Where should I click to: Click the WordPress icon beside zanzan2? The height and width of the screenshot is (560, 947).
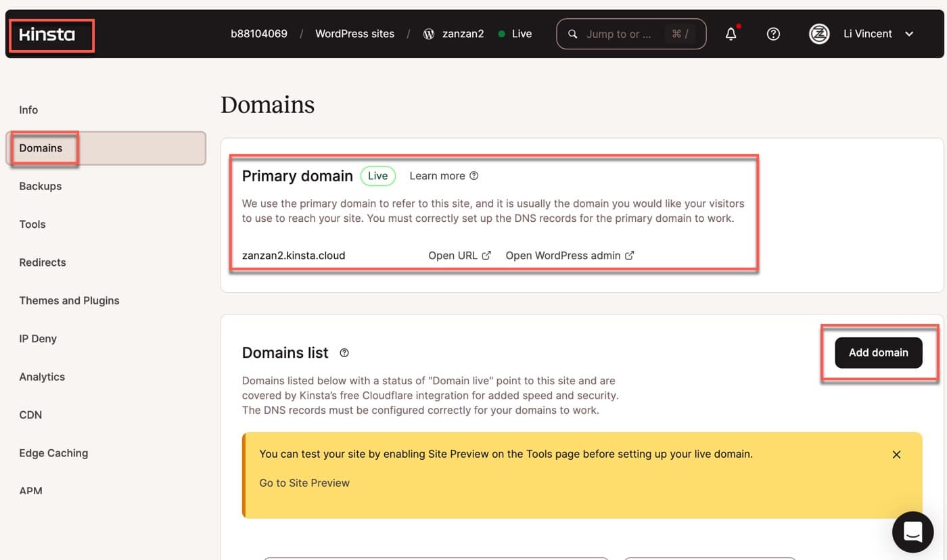click(429, 34)
